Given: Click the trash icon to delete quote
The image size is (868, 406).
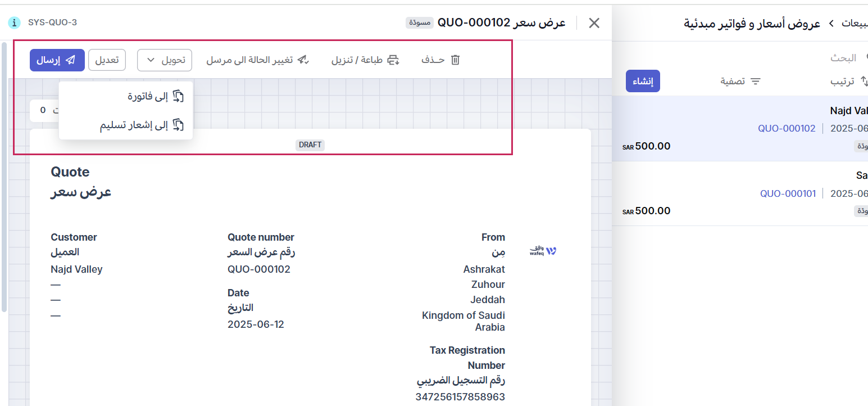Looking at the screenshot, I should (455, 60).
